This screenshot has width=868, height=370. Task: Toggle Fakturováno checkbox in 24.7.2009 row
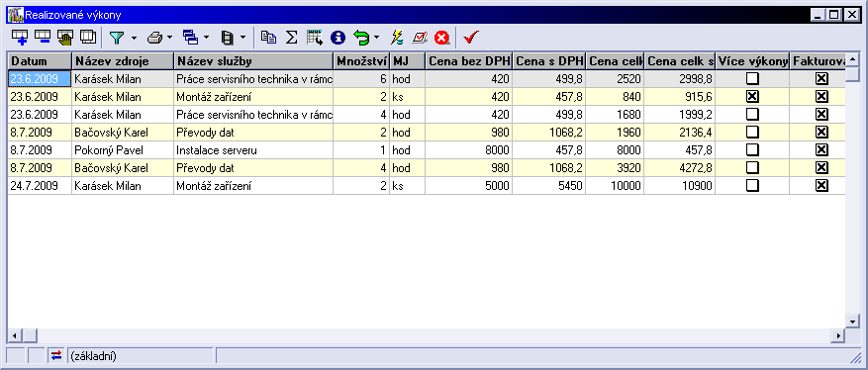coord(821,186)
